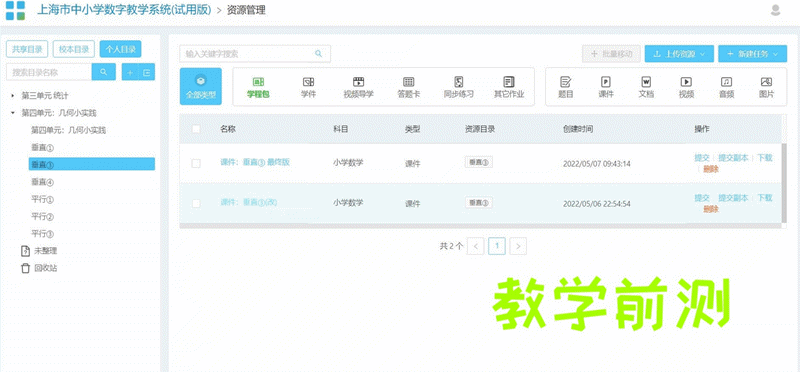
Task: Select the nested 第四单元: 几何小实践 child item
Action: pos(68,130)
